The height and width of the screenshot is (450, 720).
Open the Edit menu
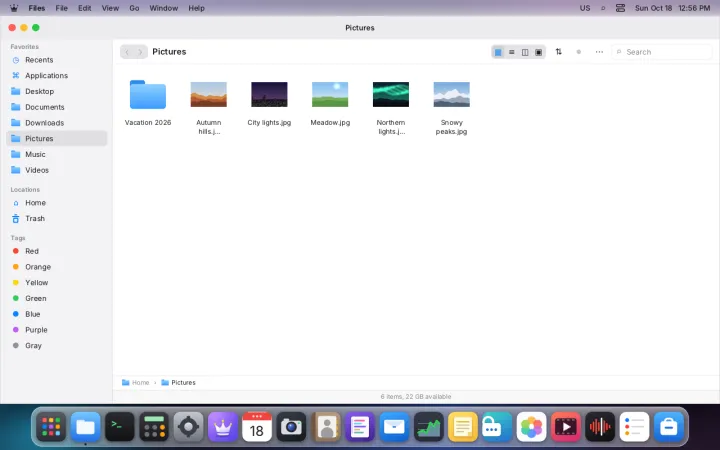pos(84,8)
